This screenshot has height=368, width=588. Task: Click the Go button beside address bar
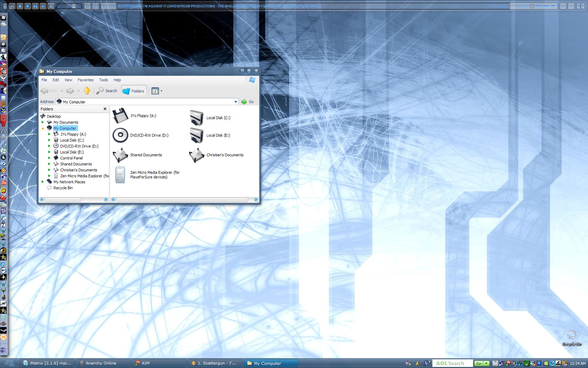[x=247, y=102]
